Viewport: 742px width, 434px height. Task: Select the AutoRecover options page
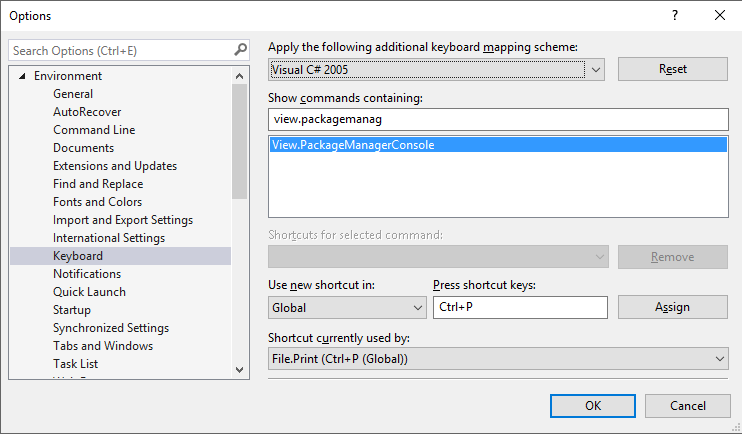click(x=87, y=112)
